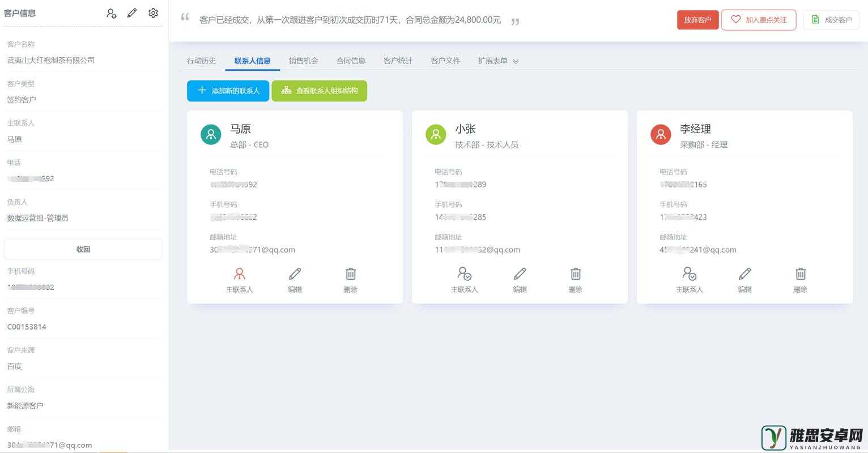Screen dimensions: 868x453
Task: Click the 编辑 pencil icon on 小张's card
Action: coord(520,274)
